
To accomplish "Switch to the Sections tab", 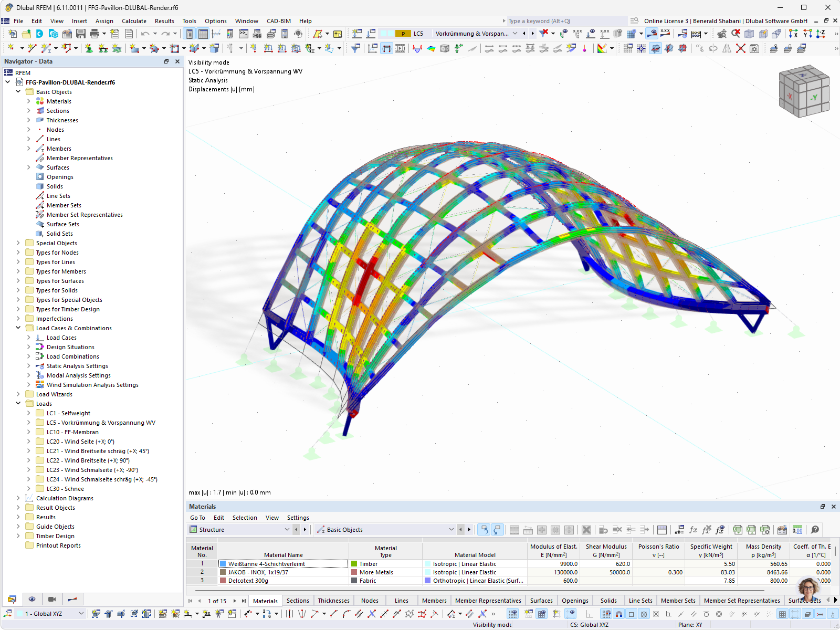I will click(x=298, y=601).
